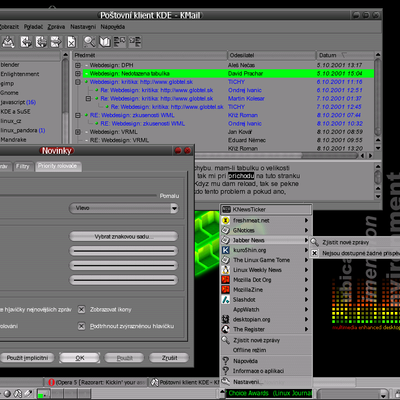Click the kuro5hin.org K icon
The image size is (400, 400).
click(x=226, y=250)
